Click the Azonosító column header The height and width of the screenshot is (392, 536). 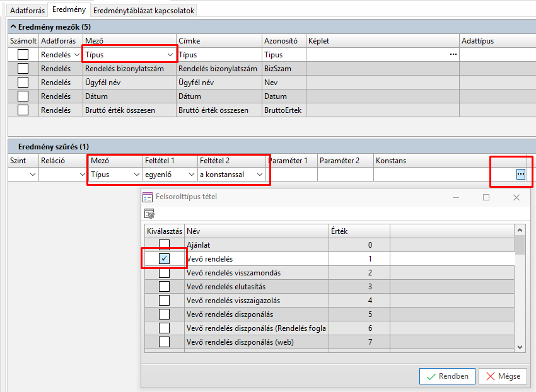(x=284, y=41)
